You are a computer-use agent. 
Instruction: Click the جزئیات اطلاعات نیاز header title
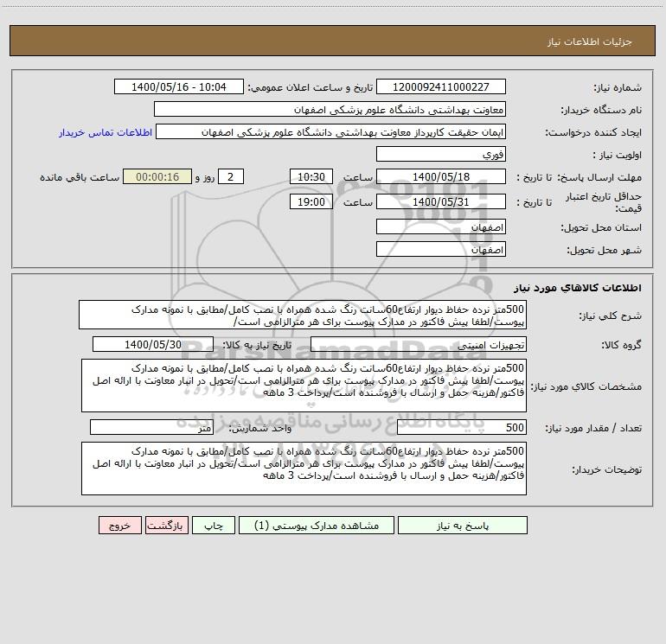click(x=590, y=41)
